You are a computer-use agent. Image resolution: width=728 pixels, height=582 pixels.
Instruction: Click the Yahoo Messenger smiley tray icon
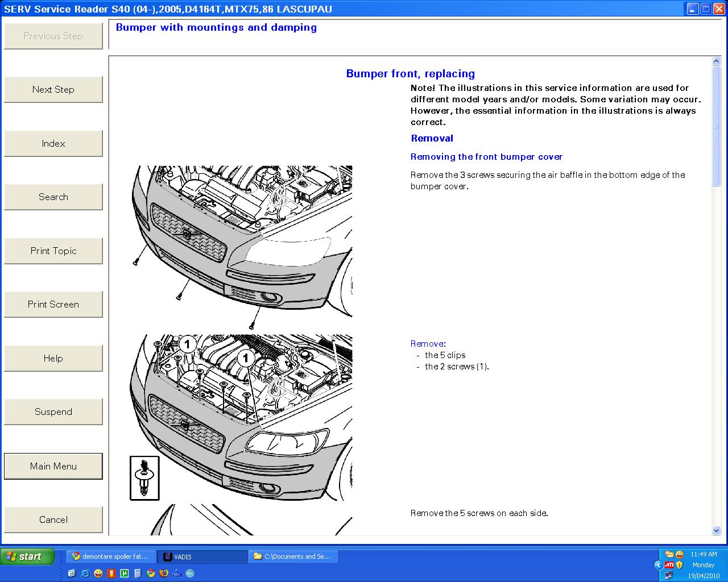point(680,554)
